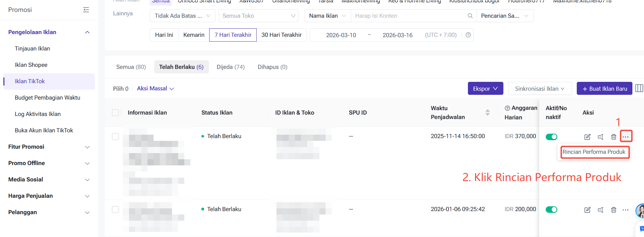
Task: Click the Buat Iklan Baru button
Action: [604, 88]
